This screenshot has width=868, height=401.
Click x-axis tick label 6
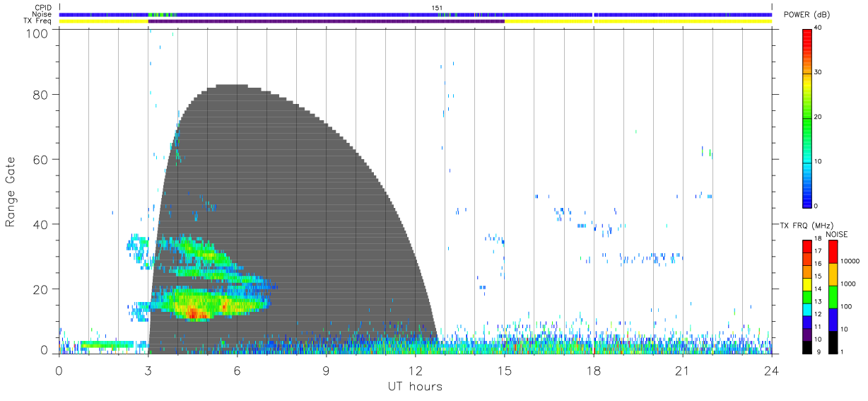[237, 370]
